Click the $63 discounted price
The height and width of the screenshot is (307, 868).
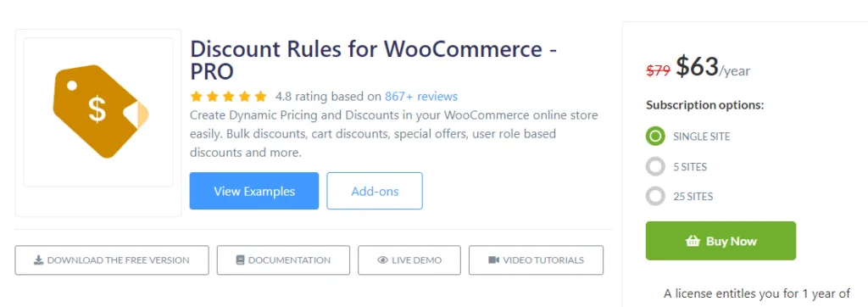(697, 67)
